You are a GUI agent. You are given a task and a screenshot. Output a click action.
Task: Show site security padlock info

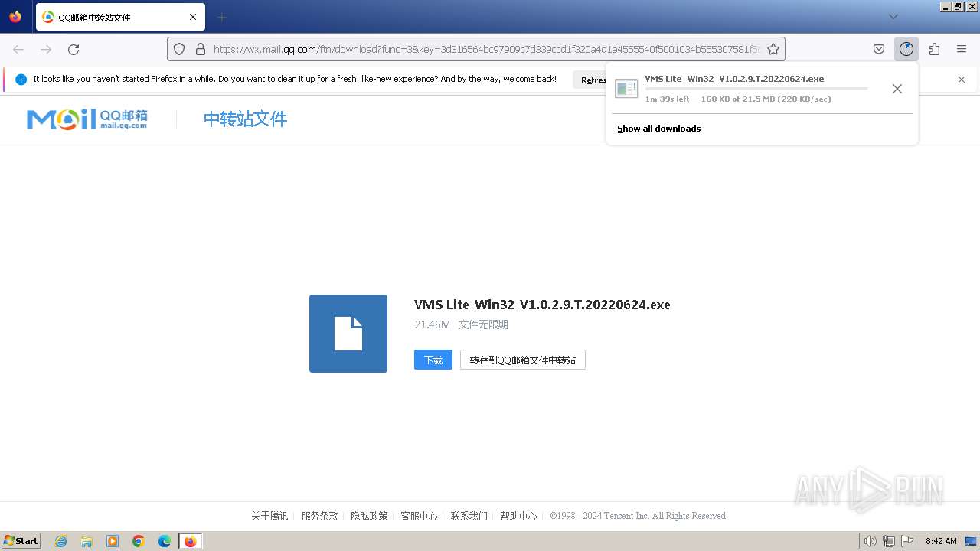pyautogui.click(x=201, y=49)
